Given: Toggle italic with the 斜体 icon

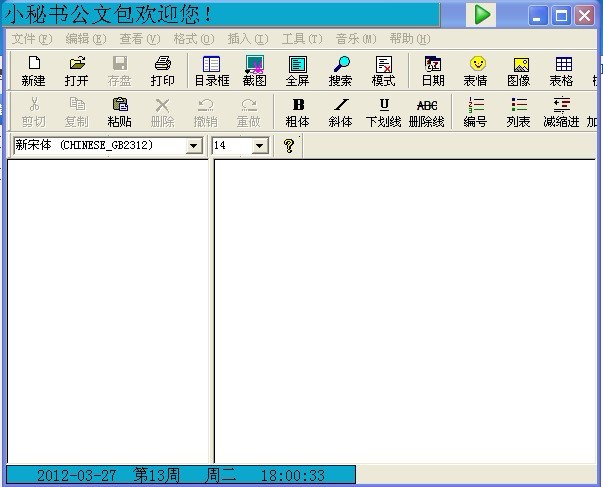Looking at the screenshot, I should point(341,112).
